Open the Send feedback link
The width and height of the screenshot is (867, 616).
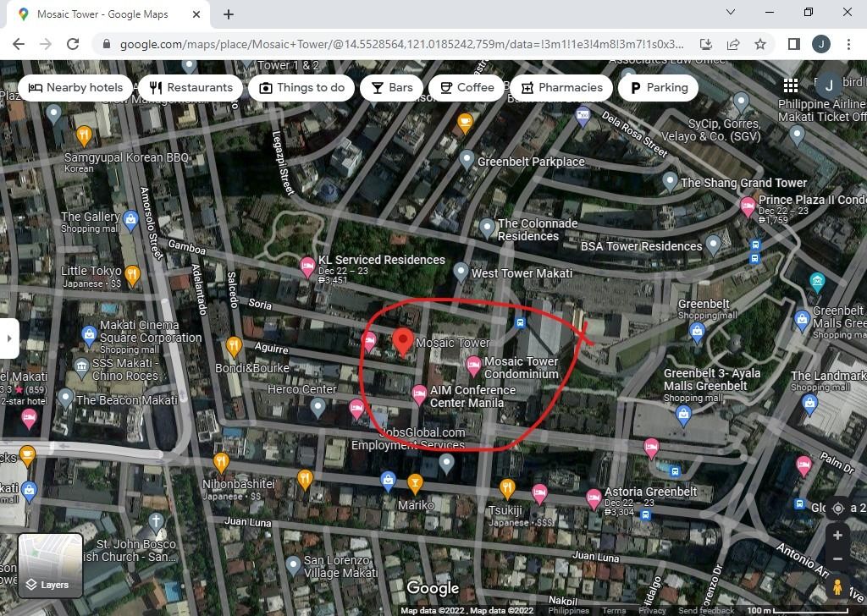(707, 609)
